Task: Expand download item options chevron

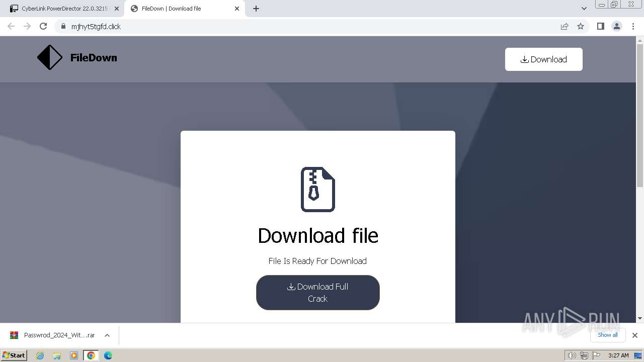Action: point(107,335)
